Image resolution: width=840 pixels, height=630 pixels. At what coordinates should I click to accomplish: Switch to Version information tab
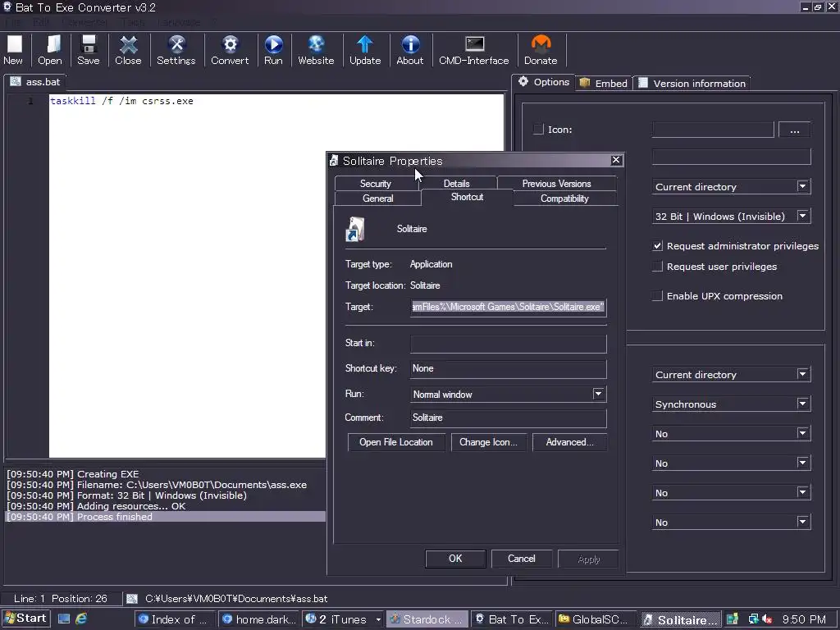(x=692, y=83)
